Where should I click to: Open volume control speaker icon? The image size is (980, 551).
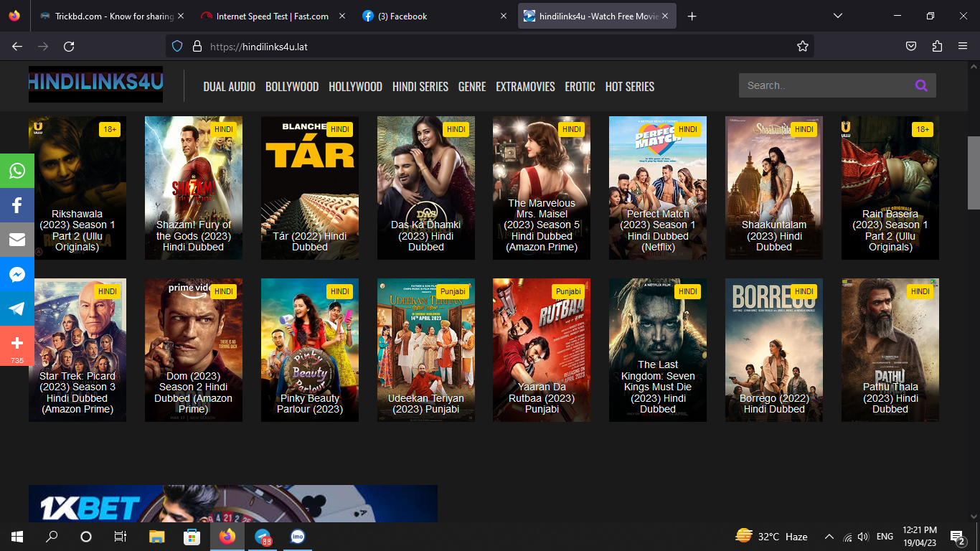(863, 537)
